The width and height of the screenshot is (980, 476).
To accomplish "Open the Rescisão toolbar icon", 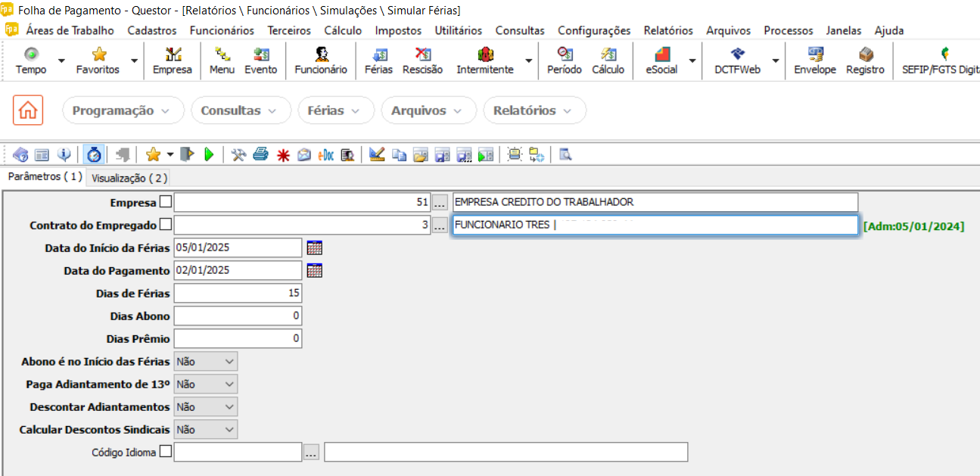I will coord(422,61).
